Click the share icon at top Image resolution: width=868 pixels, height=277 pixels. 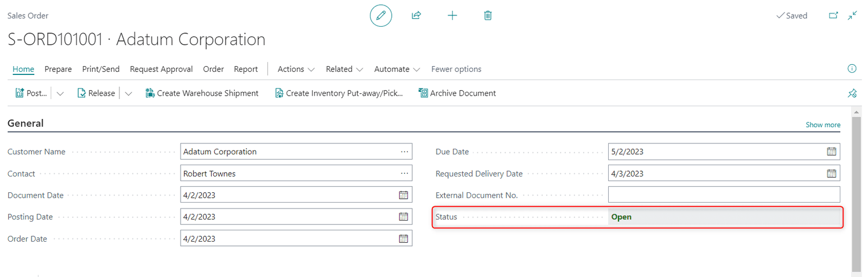[416, 16]
